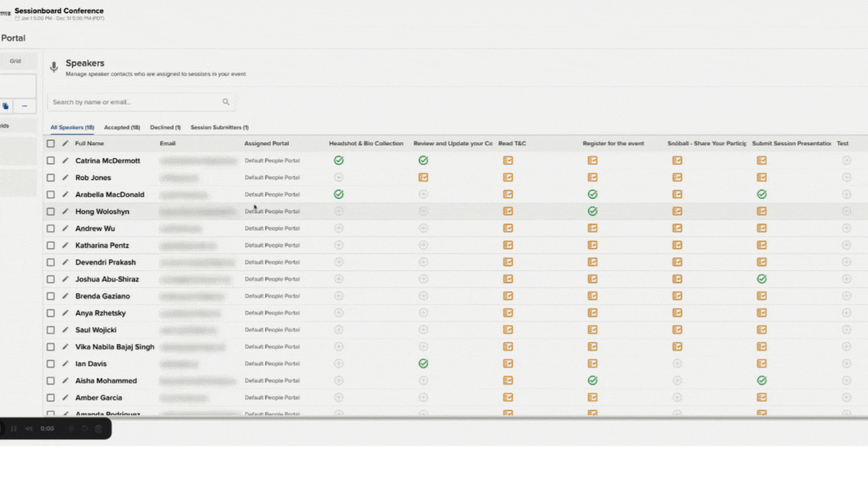Click the 0:00 timestamp on the playback bar
This screenshot has width=868, height=488.
46,429
